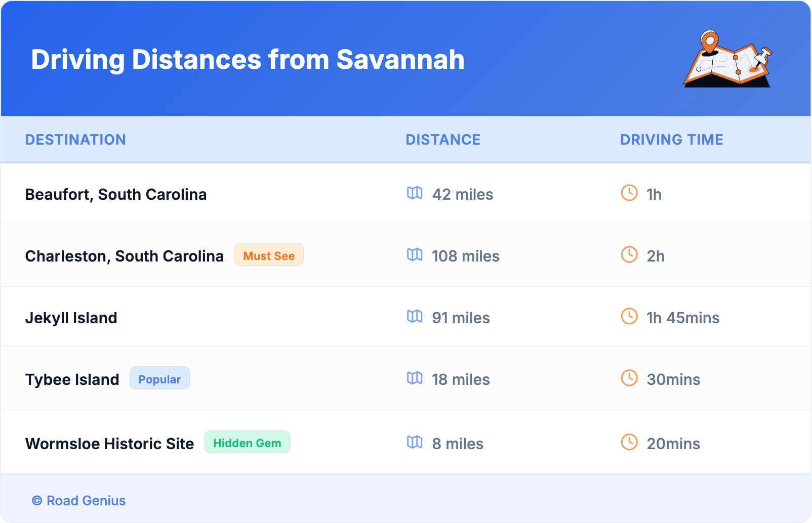The height and width of the screenshot is (523, 812).
Task: Click the clock icon beside 1h 45mins
Action: (629, 317)
